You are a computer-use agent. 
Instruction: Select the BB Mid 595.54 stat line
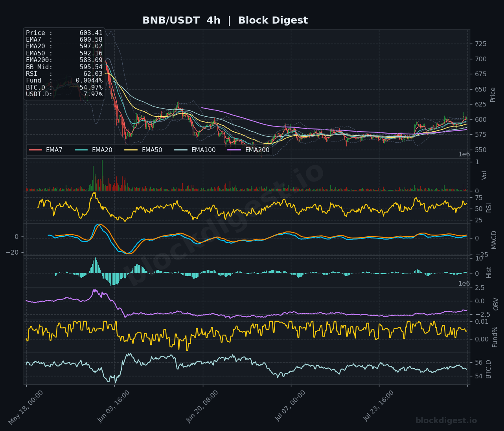click(64, 67)
